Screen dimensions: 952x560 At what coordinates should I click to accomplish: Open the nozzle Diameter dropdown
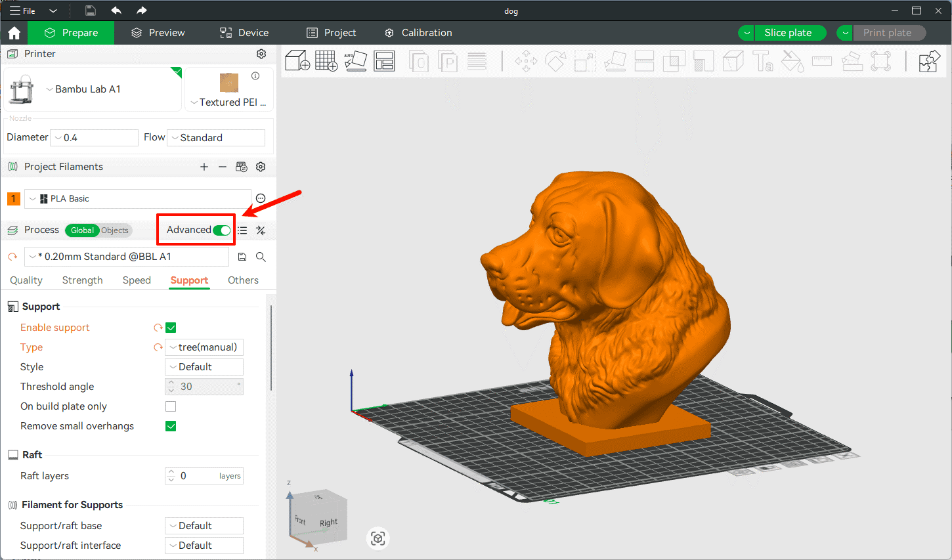point(95,138)
